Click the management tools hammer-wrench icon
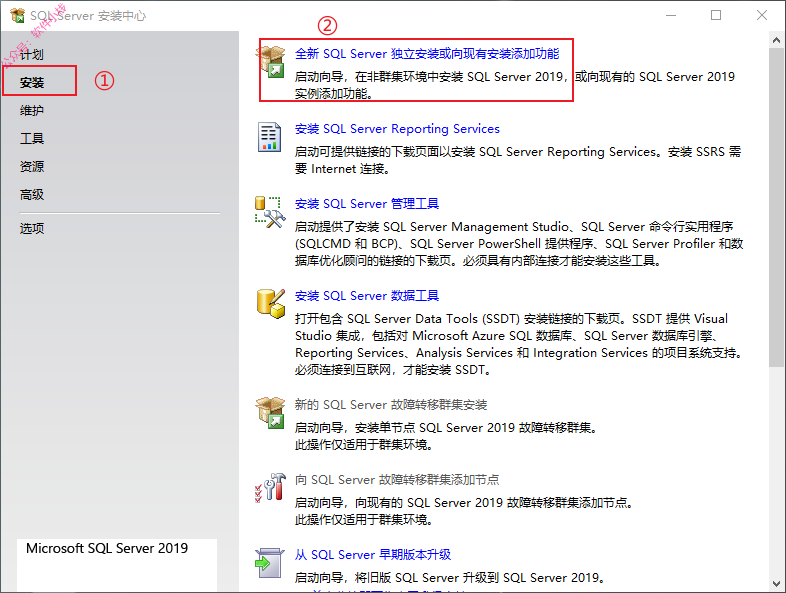Image resolution: width=786 pixels, height=593 pixels. (270, 212)
